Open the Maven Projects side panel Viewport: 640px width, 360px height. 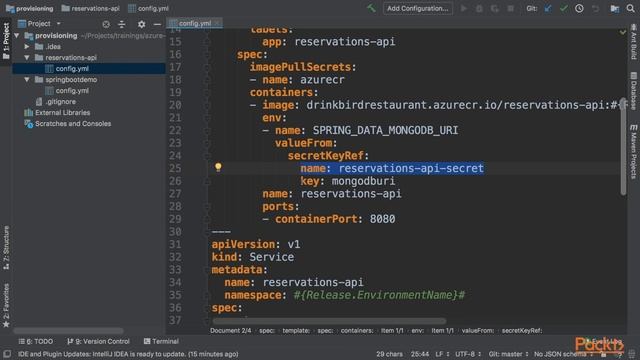coord(633,152)
